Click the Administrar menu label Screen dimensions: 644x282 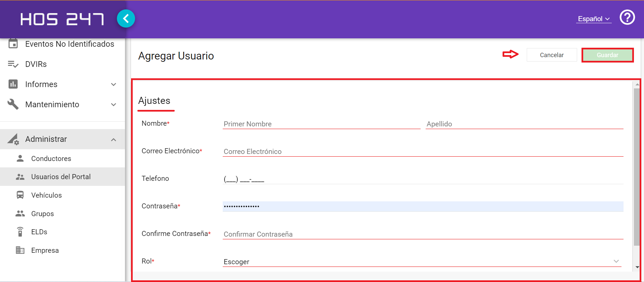(46, 139)
